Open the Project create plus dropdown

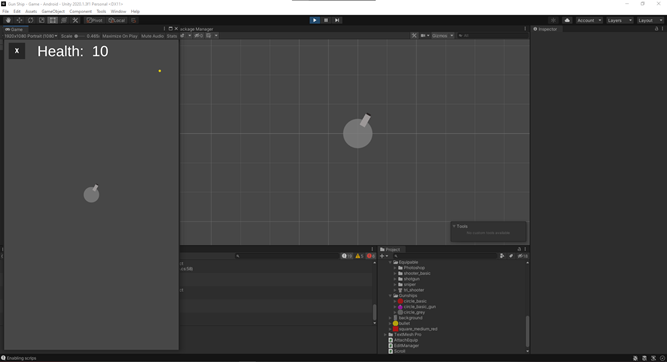(x=384, y=256)
